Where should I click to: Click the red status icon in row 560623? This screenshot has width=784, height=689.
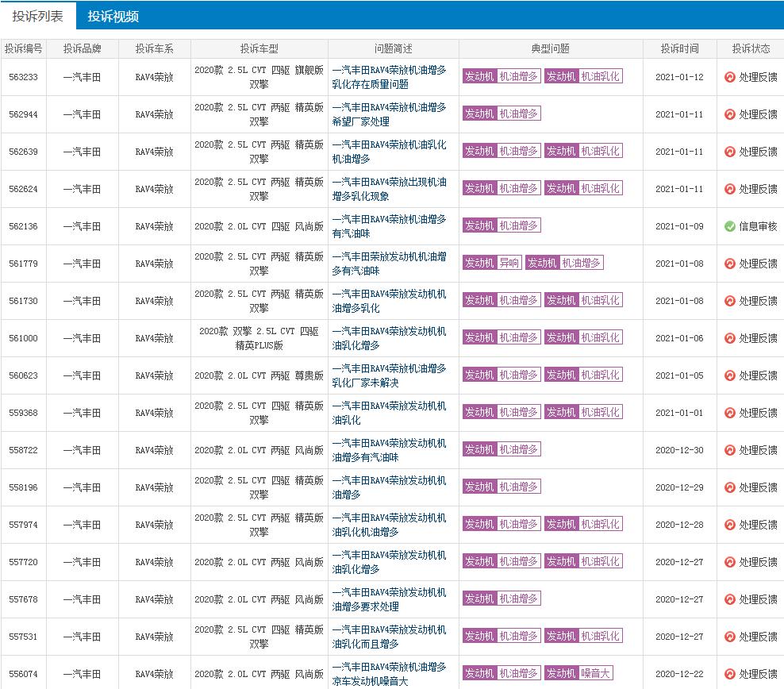tap(729, 375)
